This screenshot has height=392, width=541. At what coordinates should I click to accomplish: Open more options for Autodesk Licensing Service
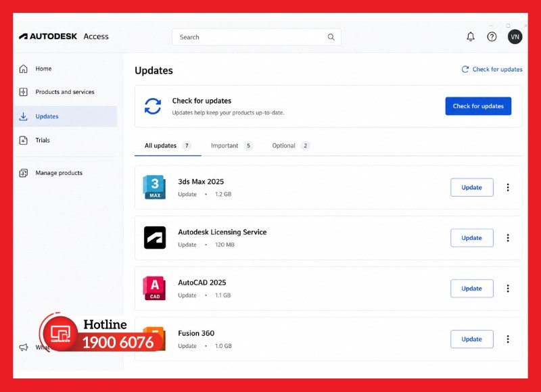tap(508, 237)
